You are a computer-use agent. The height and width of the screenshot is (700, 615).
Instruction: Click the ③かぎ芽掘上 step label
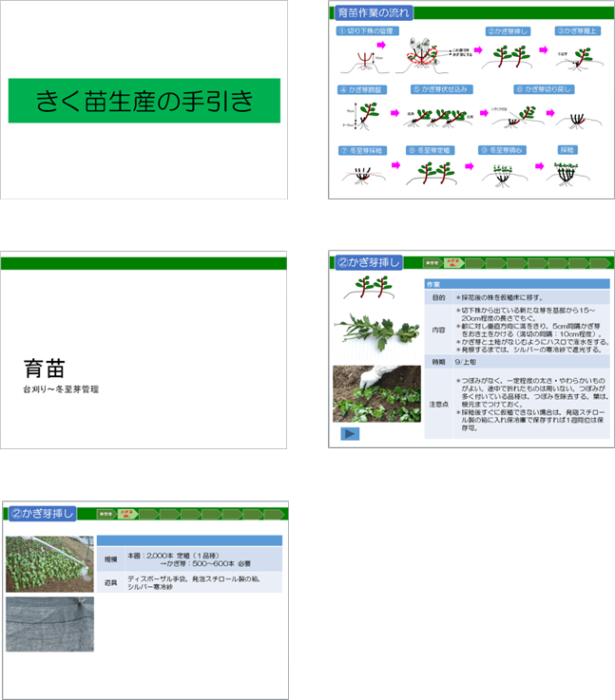click(578, 30)
